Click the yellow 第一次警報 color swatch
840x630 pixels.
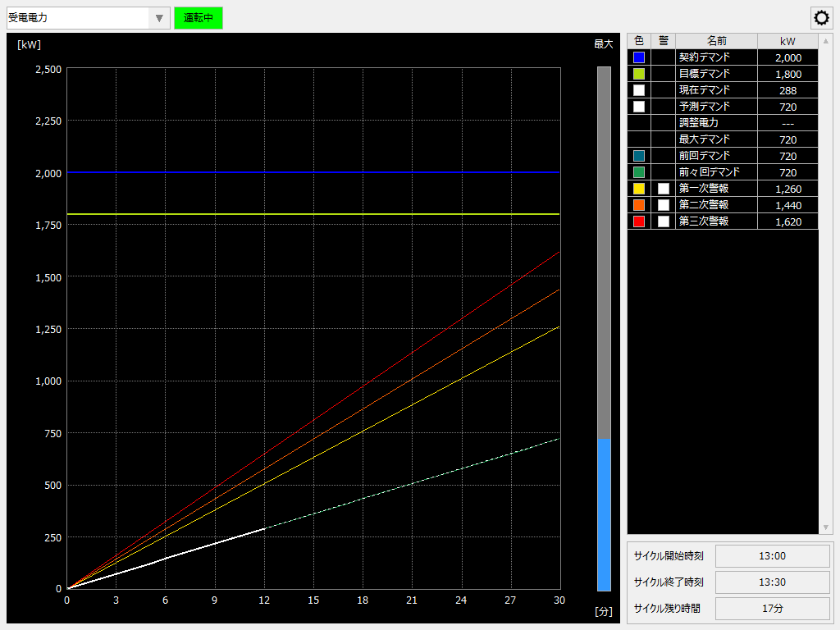[638, 188]
